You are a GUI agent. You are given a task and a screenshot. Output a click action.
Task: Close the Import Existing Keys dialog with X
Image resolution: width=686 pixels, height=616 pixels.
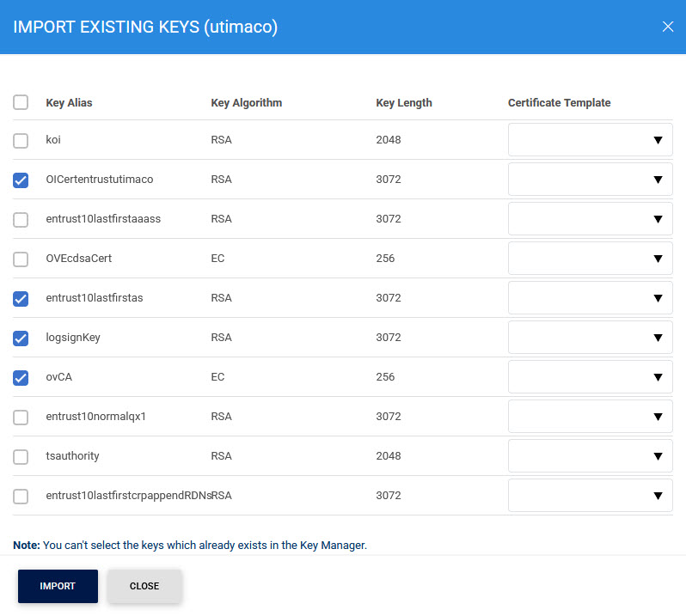667,27
